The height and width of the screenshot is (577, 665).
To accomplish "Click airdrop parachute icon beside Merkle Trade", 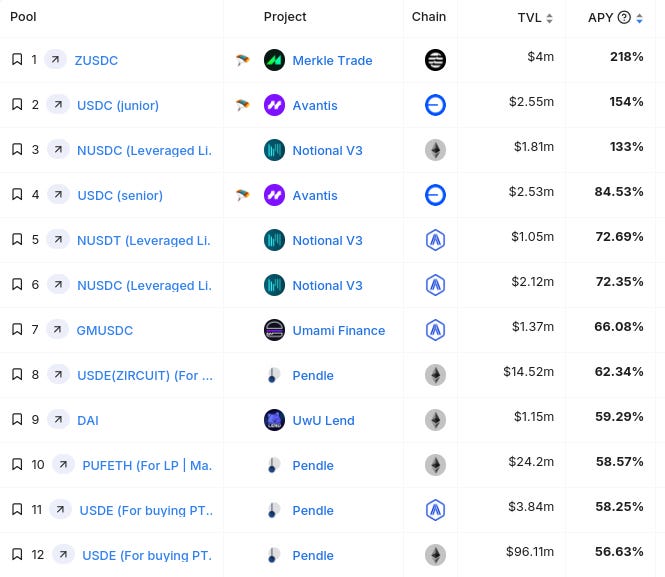I will coord(243,60).
